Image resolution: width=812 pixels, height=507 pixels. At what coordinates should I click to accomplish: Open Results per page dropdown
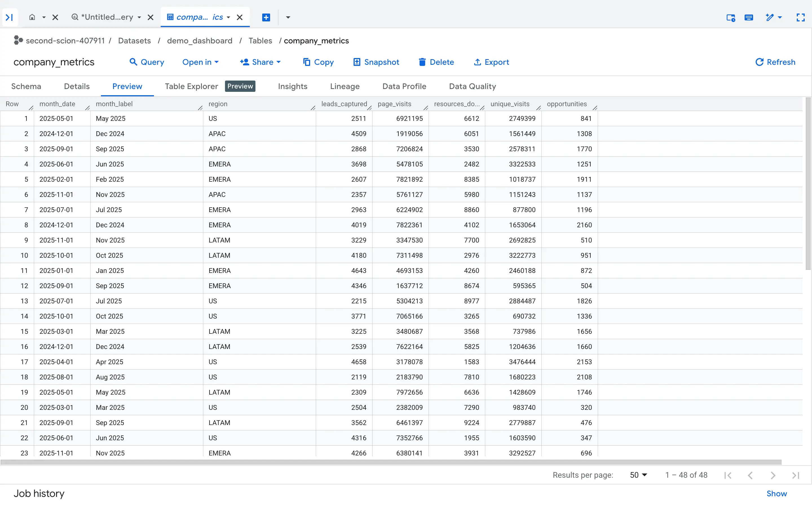point(638,475)
